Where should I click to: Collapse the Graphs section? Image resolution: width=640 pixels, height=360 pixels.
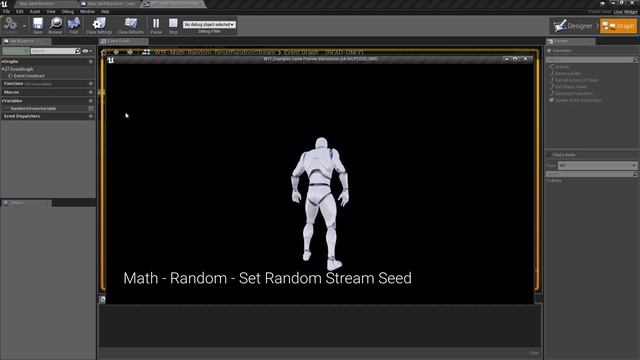[x=2, y=62]
